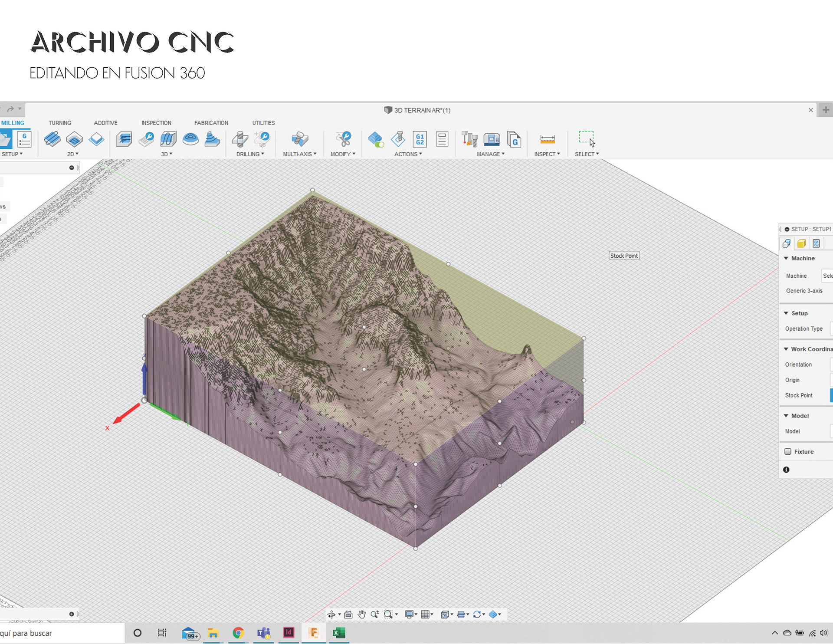Collapse the Machine section in Setup panel
Viewport: 833px width, 644px height.
(786, 258)
